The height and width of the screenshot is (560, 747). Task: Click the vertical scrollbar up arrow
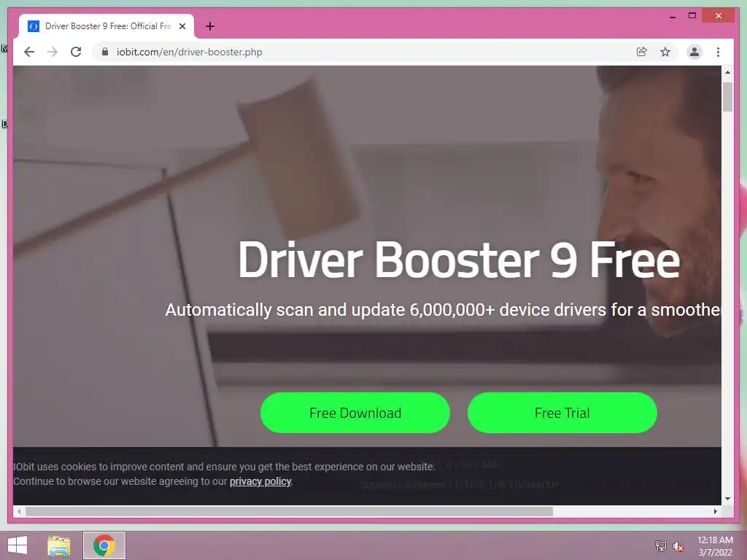(727, 72)
